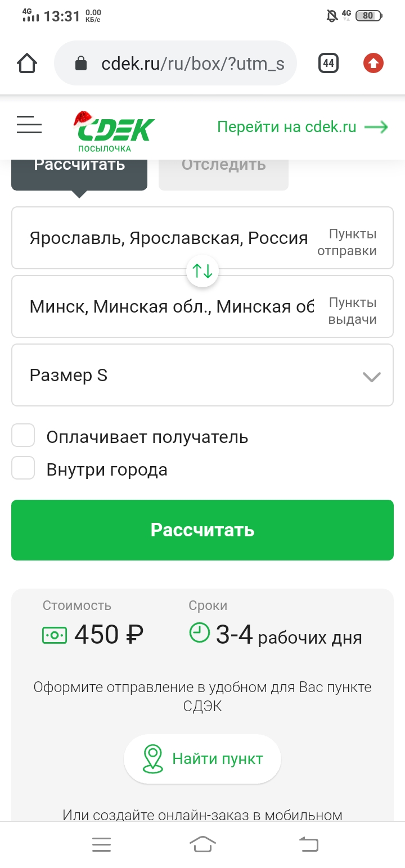The image size is (405, 868).
Task: Select the Рассчитать tab
Action: tap(79, 169)
